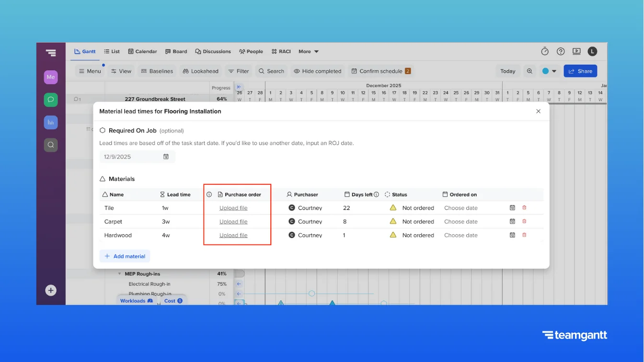The image size is (644, 362).
Task: Click the zoom magnifier icon near Today
Action: tap(529, 71)
